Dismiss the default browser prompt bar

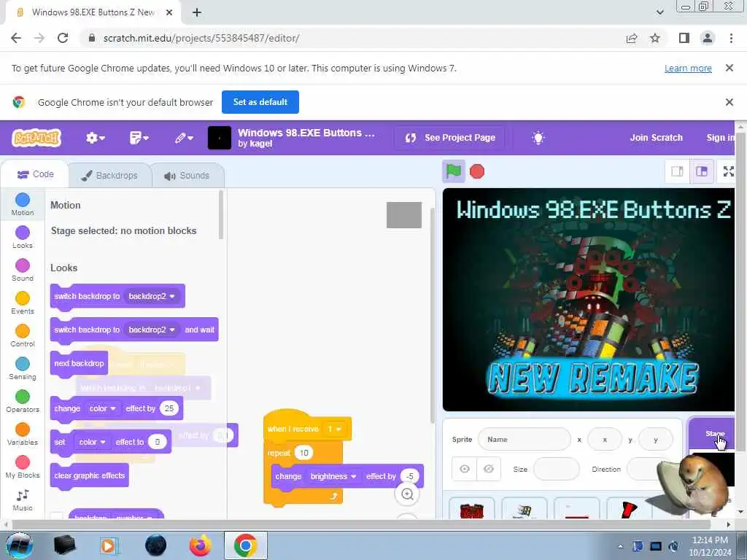click(x=729, y=102)
